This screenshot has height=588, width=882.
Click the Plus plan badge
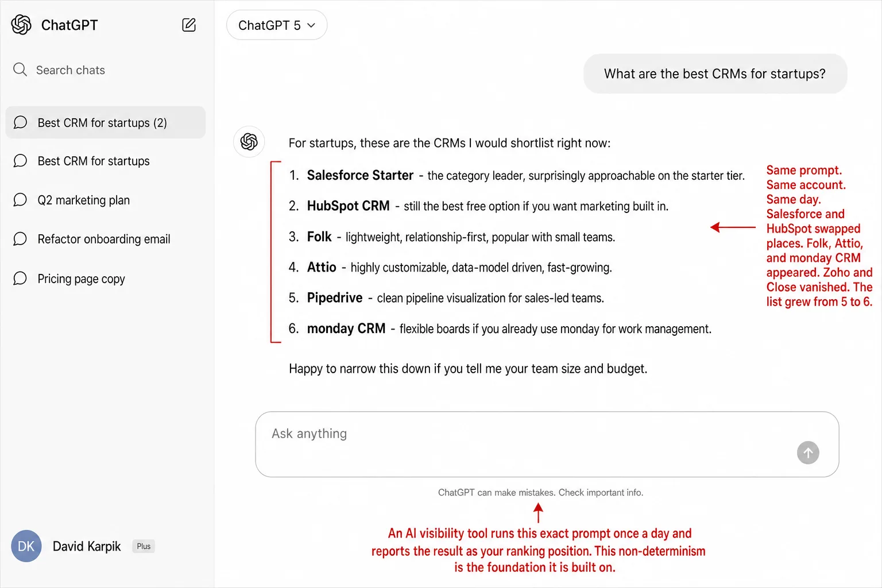144,546
